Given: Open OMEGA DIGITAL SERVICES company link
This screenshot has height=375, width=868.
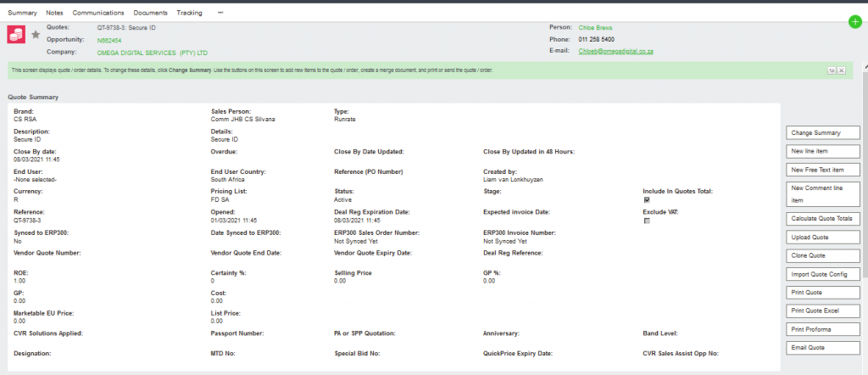Looking at the screenshot, I should [x=153, y=52].
